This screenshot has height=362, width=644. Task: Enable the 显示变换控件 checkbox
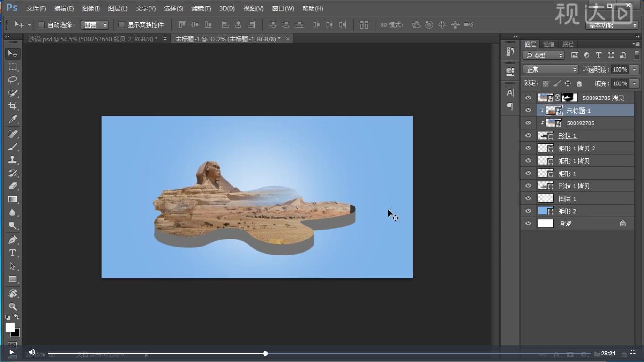[x=122, y=25]
